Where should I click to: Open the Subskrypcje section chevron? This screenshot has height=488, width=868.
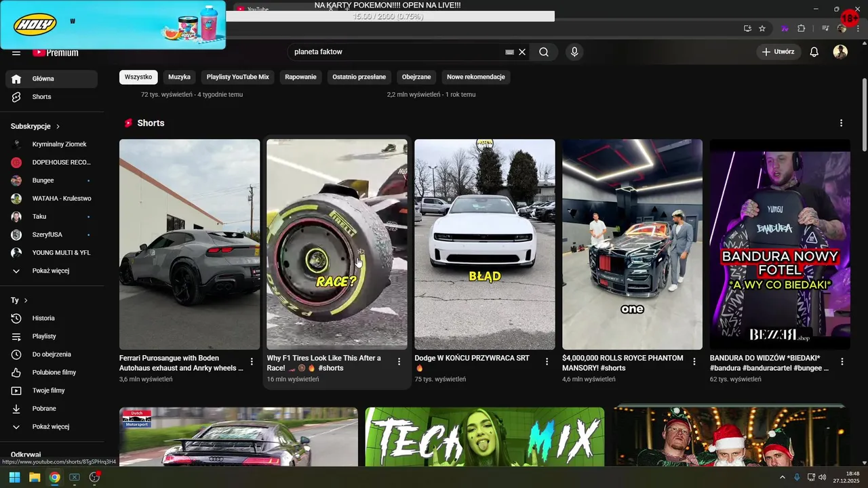tap(58, 127)
